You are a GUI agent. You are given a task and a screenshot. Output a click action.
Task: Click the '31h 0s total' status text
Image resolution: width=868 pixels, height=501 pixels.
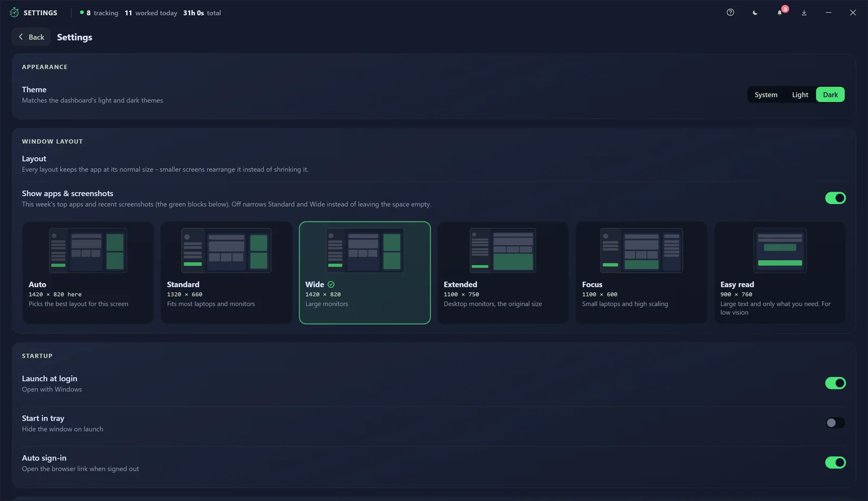point(202,13)
